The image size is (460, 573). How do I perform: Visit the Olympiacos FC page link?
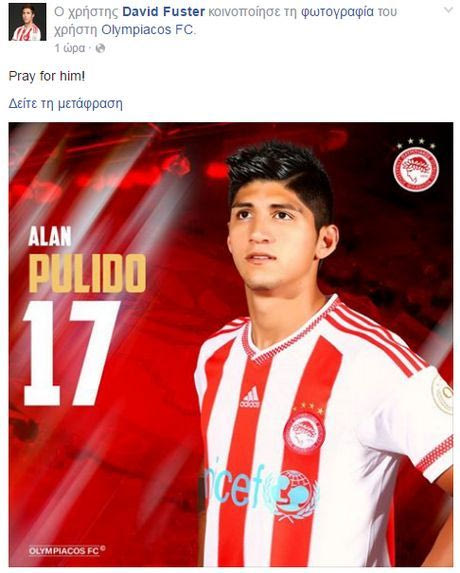[147, 30]
